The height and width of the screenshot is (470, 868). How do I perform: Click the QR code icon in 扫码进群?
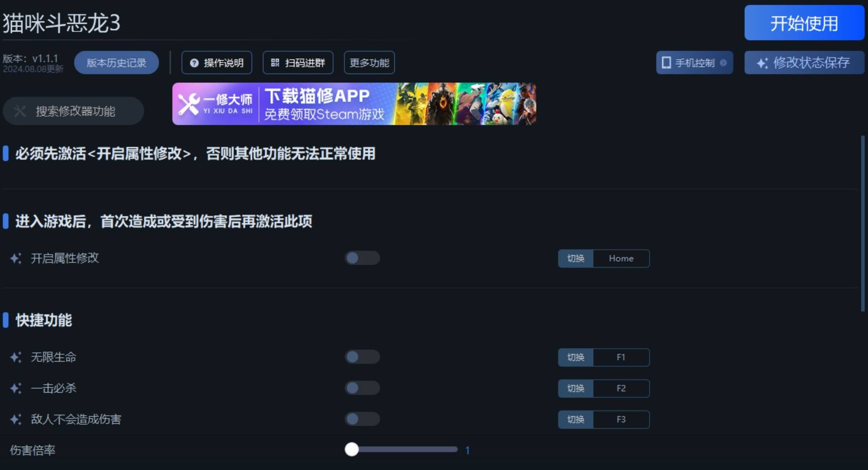[275, 63]
